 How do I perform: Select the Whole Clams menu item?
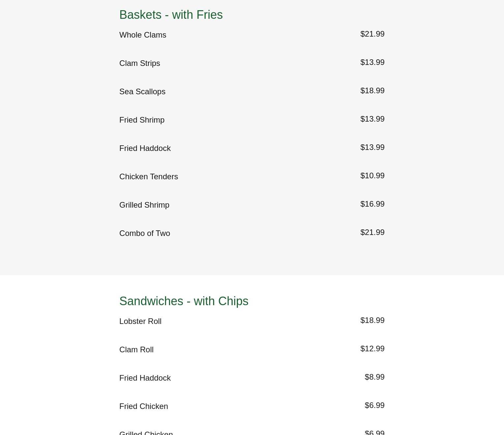[143, 35]
